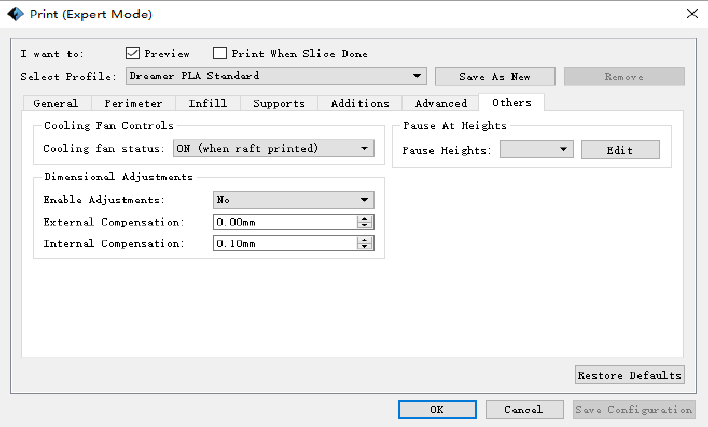
Task: Select the Supports tab
Action: [279, 103]
